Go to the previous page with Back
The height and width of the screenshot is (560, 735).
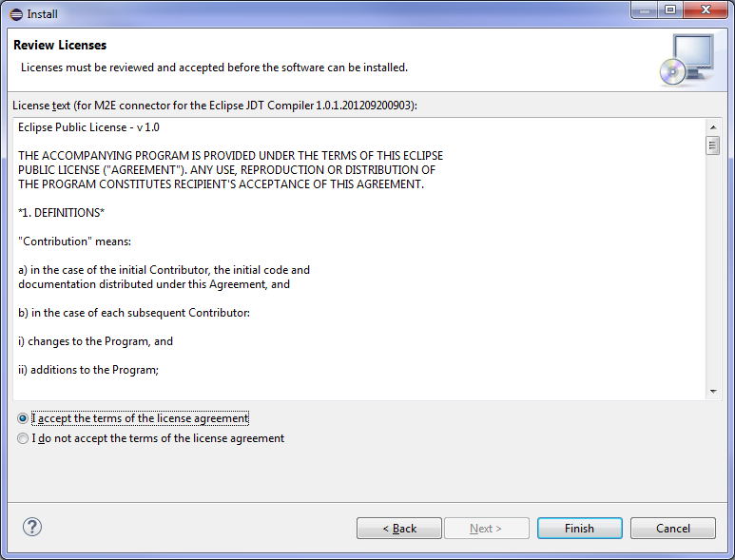399,529
